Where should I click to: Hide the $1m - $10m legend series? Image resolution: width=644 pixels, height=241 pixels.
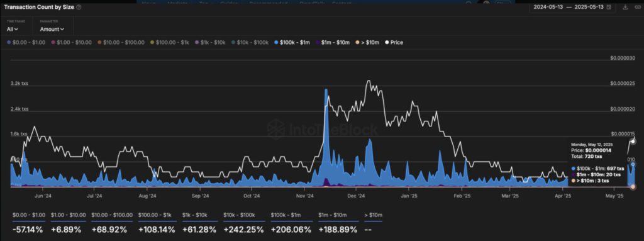click(x=332, y=42)
